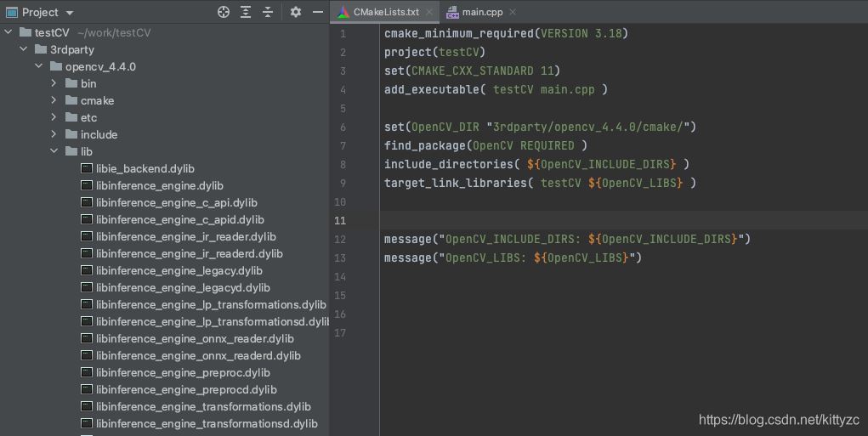Click the target_link_libraries code line

point(541,183)
